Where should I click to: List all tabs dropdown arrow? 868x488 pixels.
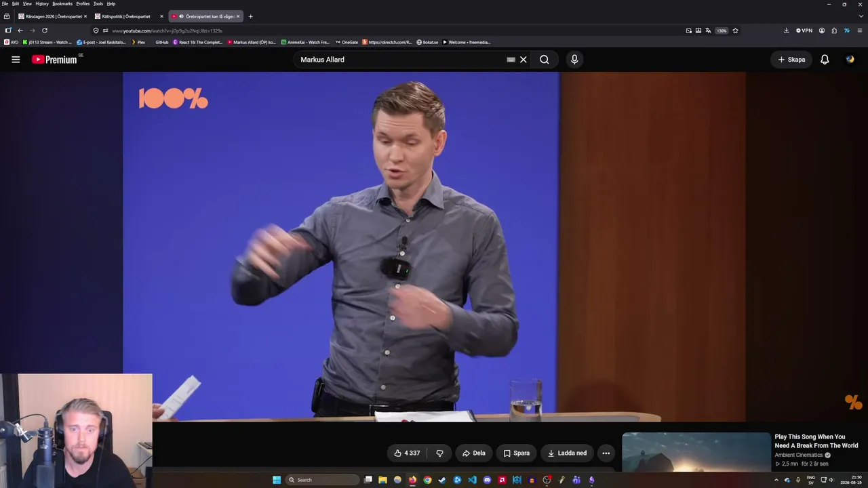(x=860, y=16)
